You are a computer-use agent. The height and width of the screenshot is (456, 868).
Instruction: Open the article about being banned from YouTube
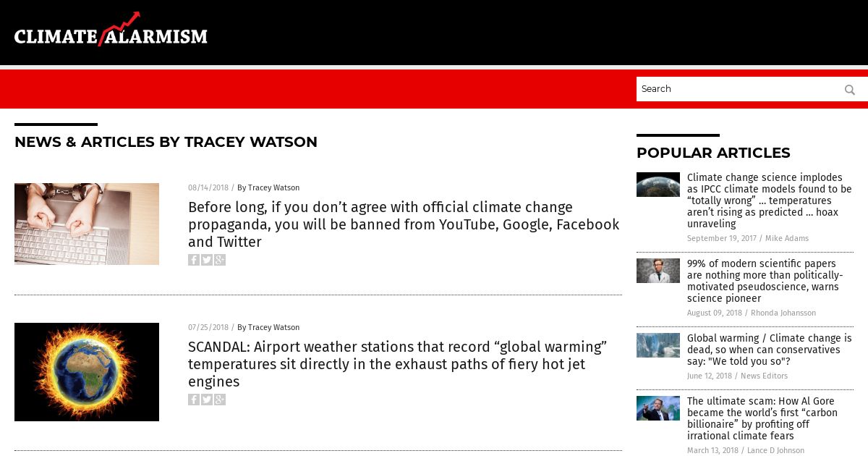(404, 224)
